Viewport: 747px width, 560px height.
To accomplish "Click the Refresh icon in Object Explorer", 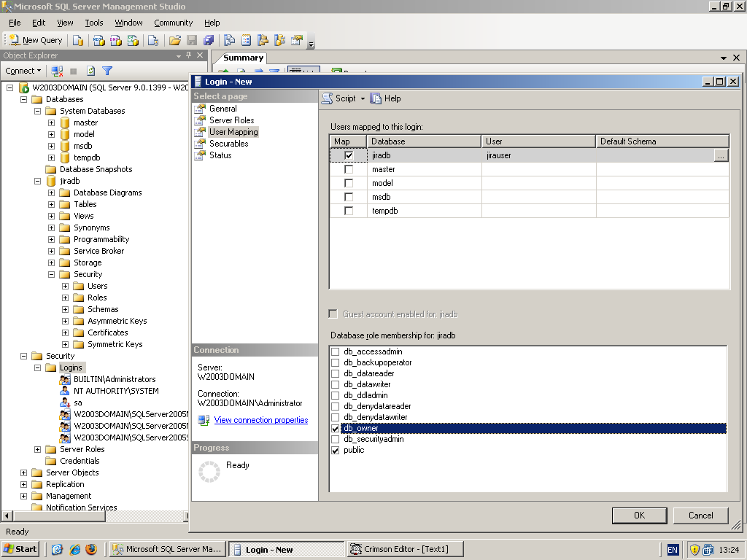I will pos(90,71).
